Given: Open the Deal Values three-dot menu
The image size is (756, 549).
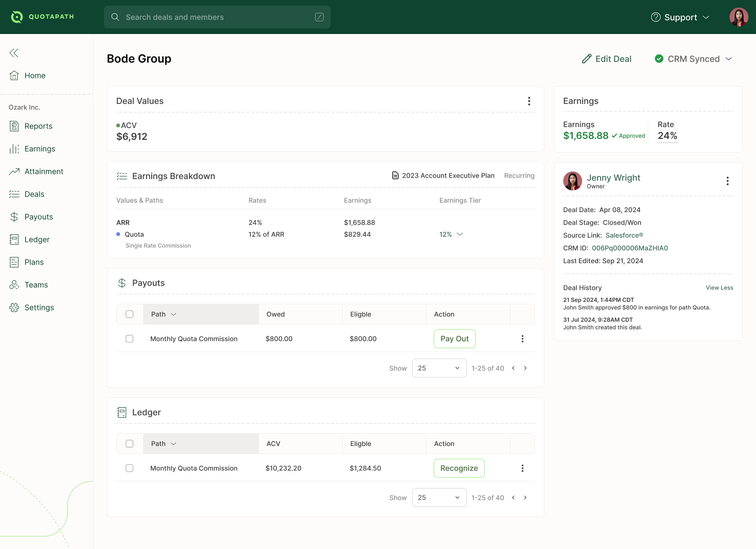Looking at the screenshot, I should 529,101.
